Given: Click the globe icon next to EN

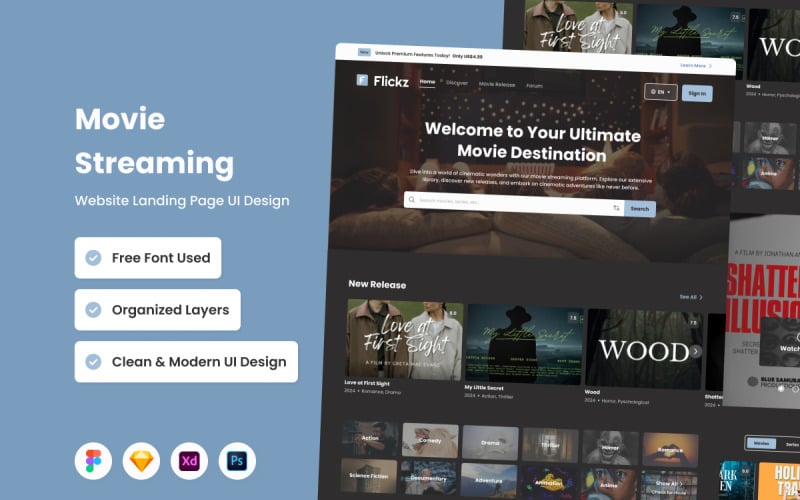Looking at the screenshot, I should [x=653, y=92].
